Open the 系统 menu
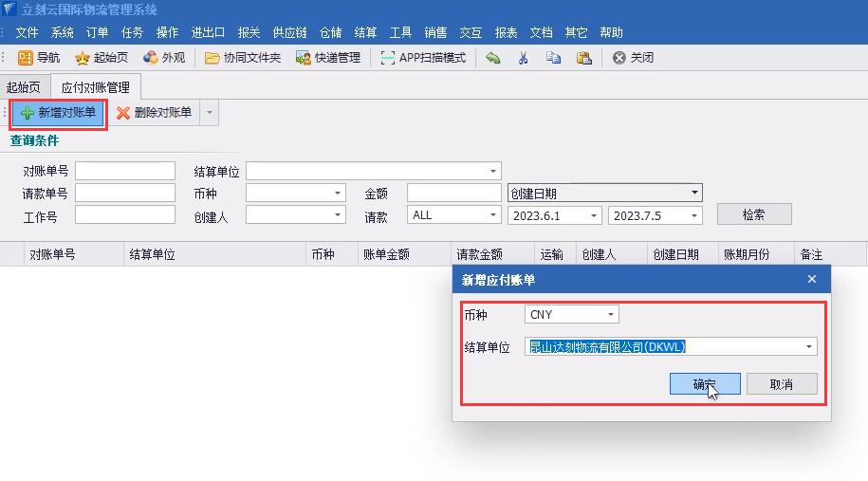The width and height of the screenshot is (868, 481). [x=62, y=32]
